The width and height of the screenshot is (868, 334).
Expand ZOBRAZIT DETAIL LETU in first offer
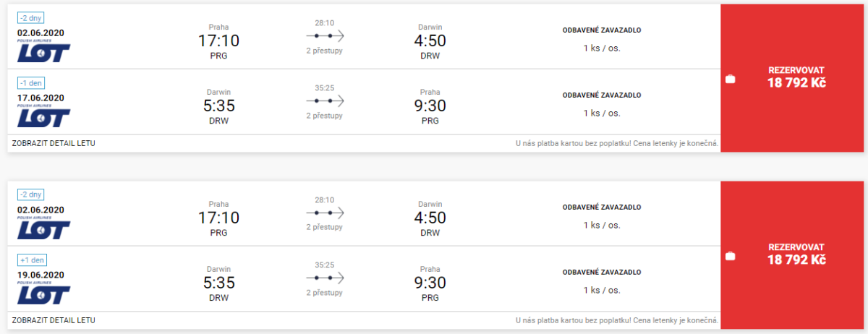(54, 143)
